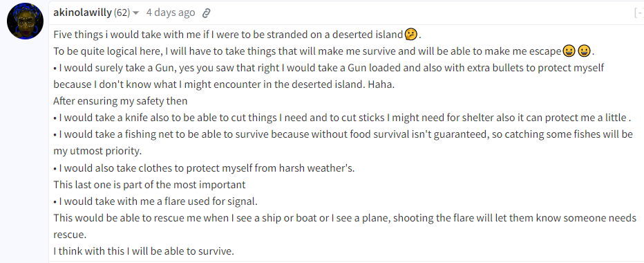Click the first grinning face emoji
Screen dimensions: 644x263
pos(569,51)
